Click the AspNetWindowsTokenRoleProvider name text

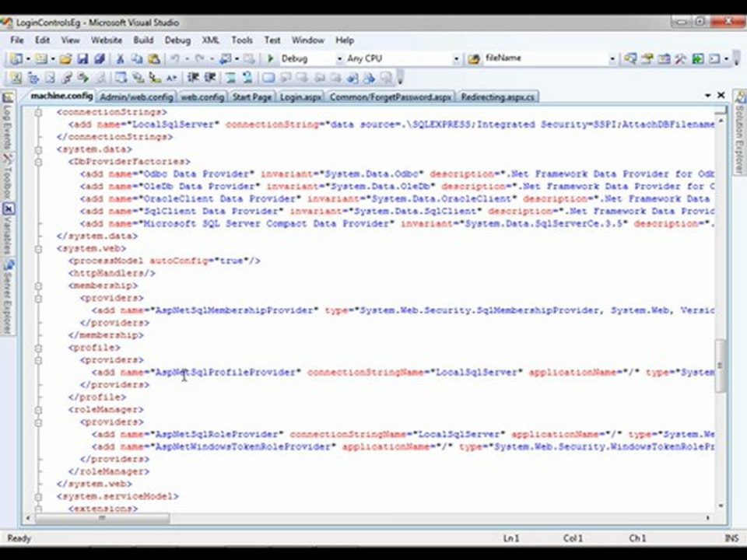coord(244,446)
